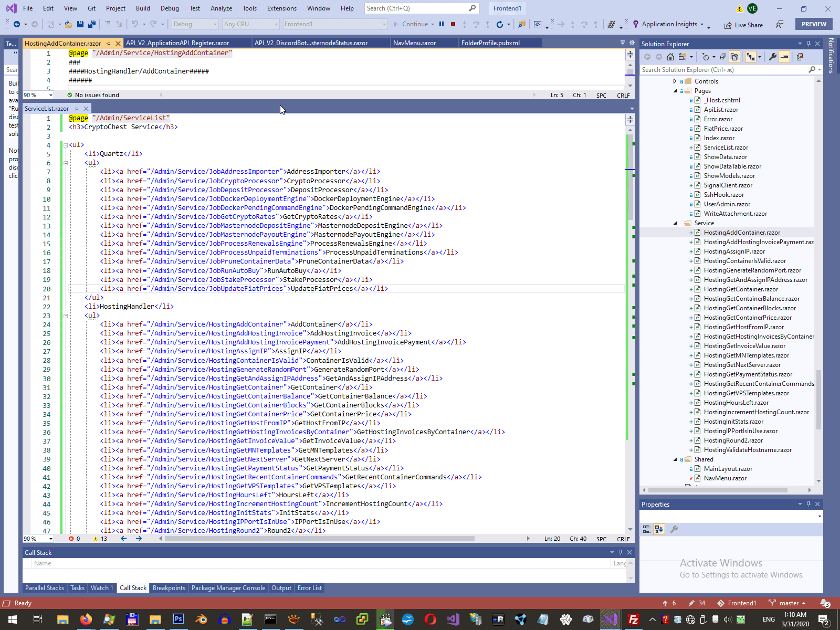Click the Solution Explorer search field
The height and width of the screenshot is (630, 840).
(723, 70)
